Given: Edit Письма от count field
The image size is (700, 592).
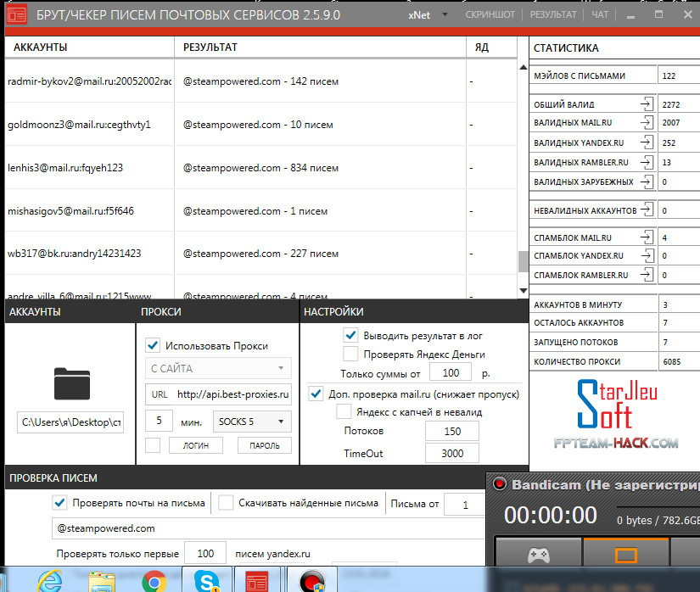Looking at the screenshot, I should pyautogui.click(x=465, y=505).
